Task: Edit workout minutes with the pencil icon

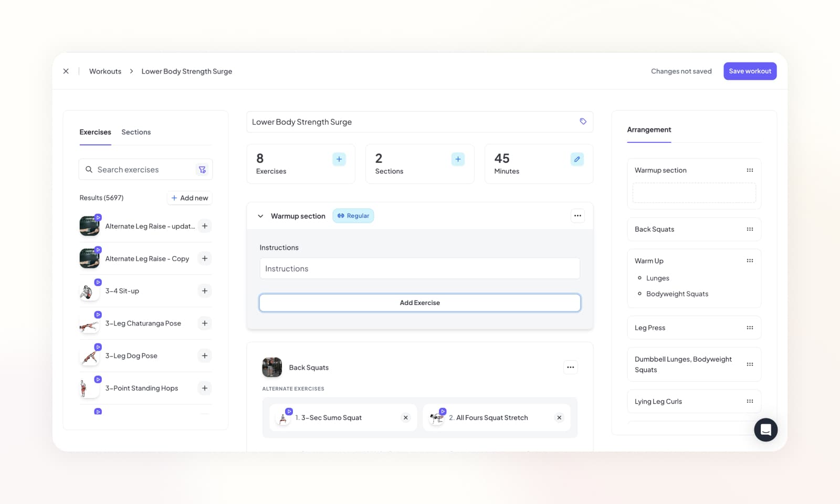Action: [576, 159]
